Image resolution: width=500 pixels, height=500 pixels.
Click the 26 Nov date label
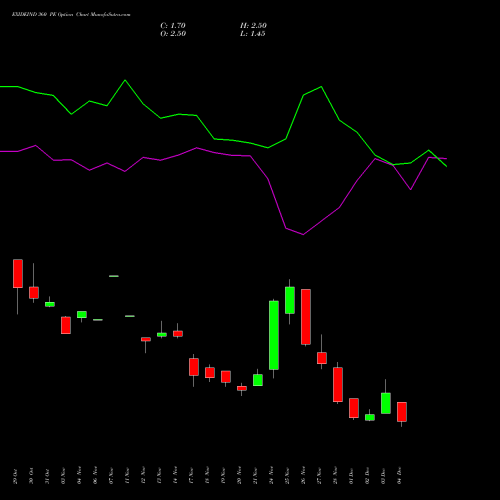pyautogui.click(x=303, y=476)
